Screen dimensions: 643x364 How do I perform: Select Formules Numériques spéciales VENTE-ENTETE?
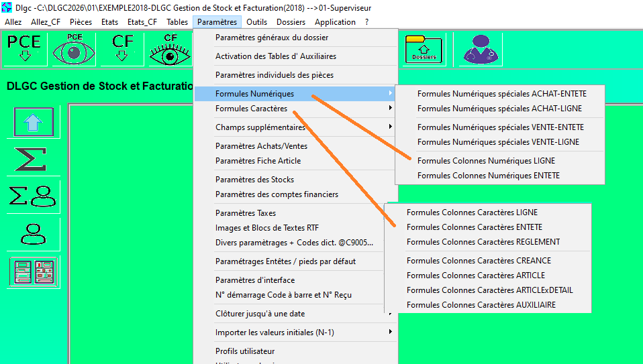click(500, 127)
